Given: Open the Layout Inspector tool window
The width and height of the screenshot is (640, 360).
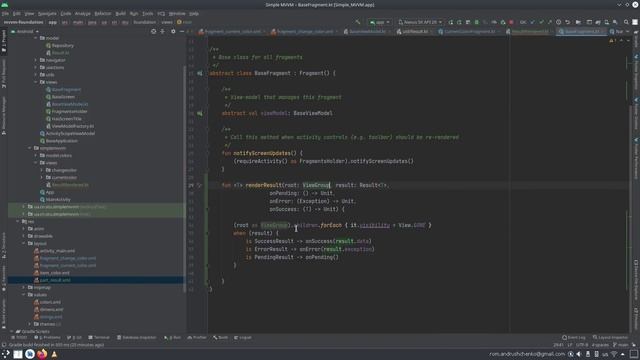Looking at the screenshot, I should pos(610,338).
